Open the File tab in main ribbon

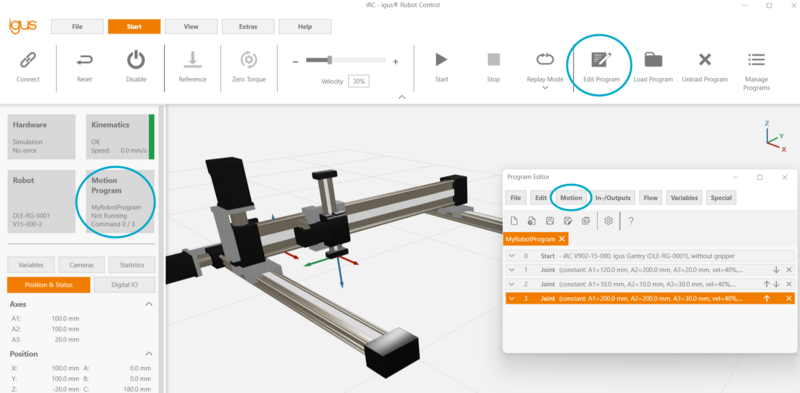click(x=77, y=27)
